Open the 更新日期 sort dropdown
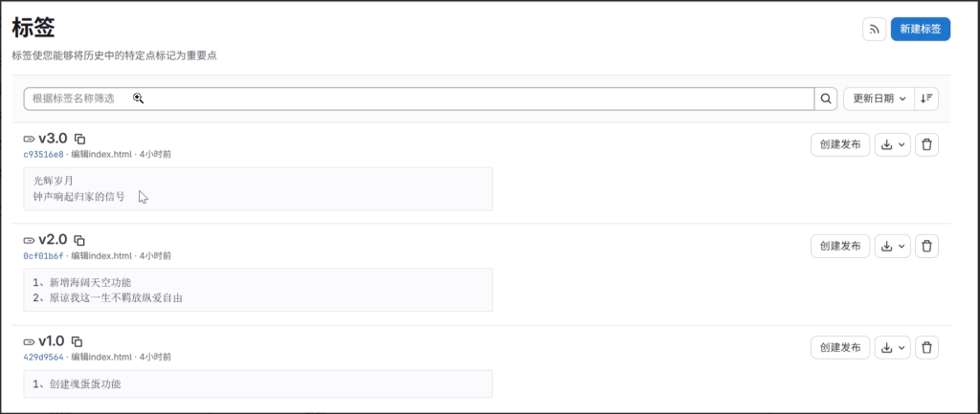980x414 pixels. (878, 98)
